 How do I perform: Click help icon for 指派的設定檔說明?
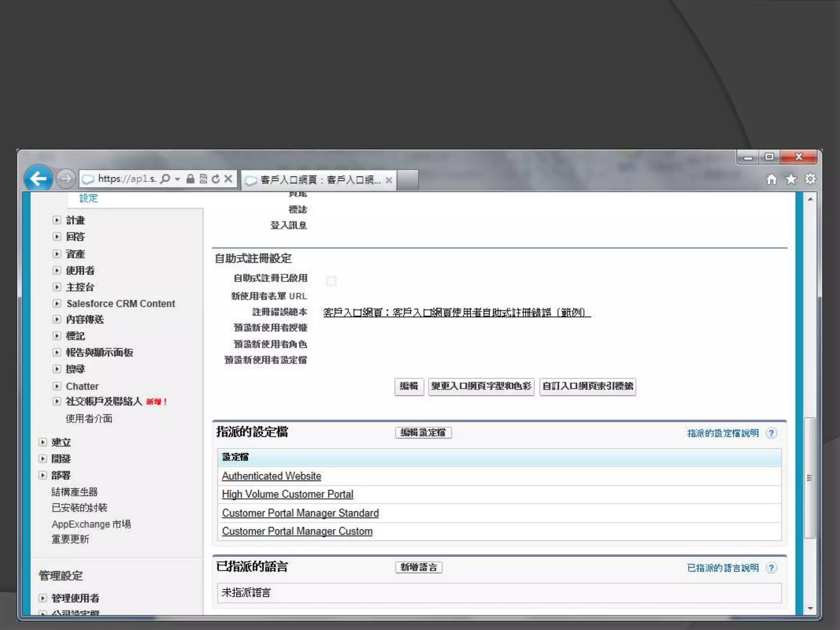pos(772,433)
